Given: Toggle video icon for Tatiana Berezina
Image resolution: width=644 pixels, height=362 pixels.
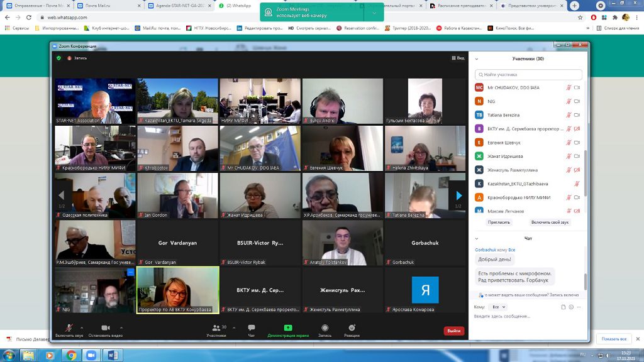Looking at the screenshot, I should [577, 115].
